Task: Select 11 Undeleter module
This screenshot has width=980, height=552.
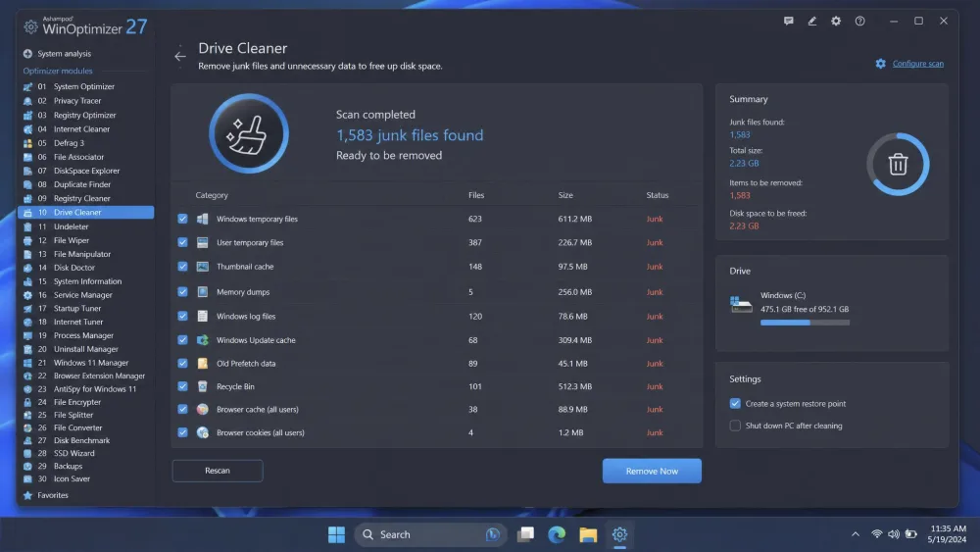Action: pyautogui.click(x=85, y=226)
